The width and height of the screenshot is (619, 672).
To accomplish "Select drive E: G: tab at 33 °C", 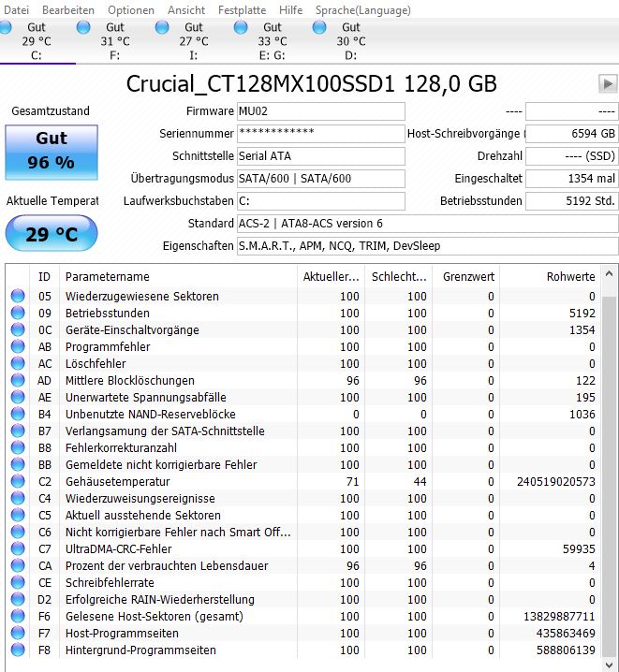I will (272, 41).
